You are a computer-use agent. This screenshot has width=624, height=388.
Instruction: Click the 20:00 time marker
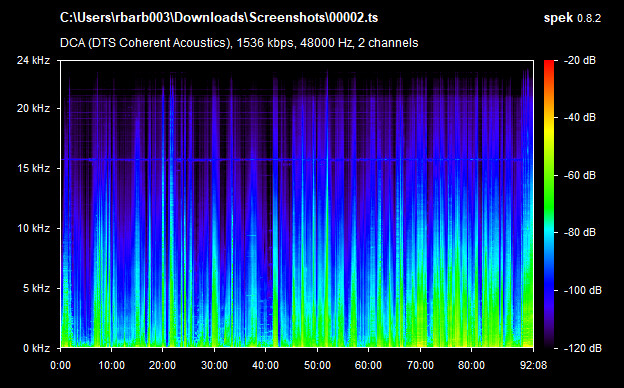point(162,365)
